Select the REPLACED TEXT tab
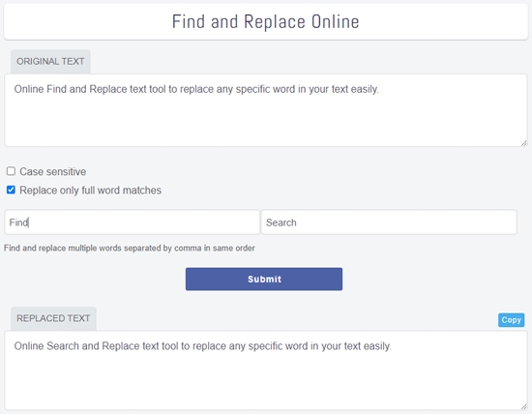 pyautogui.click(x=53, y=318)
